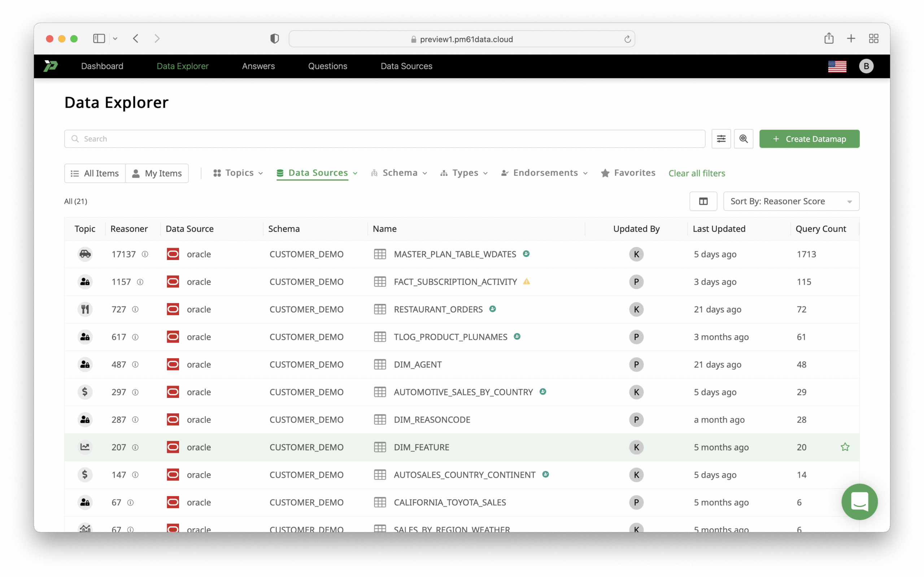Open a new browser tab

pos(850,39)
